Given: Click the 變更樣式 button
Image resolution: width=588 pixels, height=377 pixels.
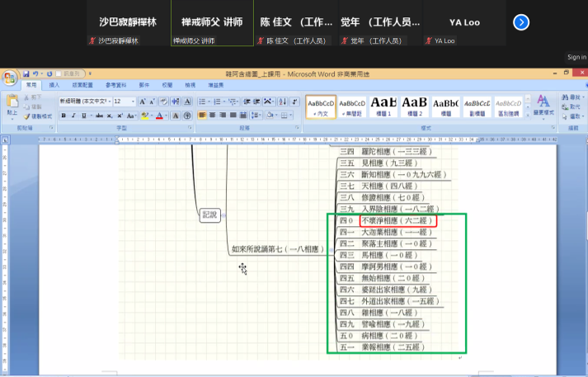Looking at the screenshot, I should tap(543, 106).
